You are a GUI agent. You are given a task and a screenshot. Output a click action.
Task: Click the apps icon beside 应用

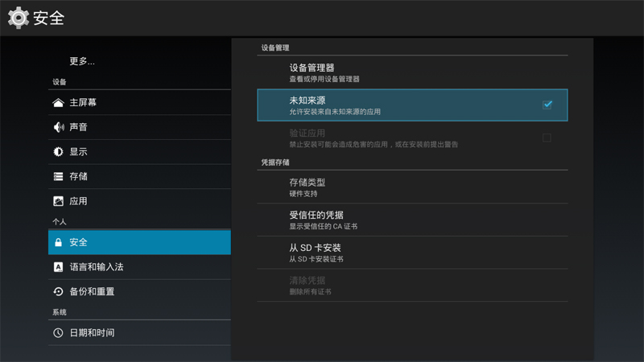click(x=58, y=201)
